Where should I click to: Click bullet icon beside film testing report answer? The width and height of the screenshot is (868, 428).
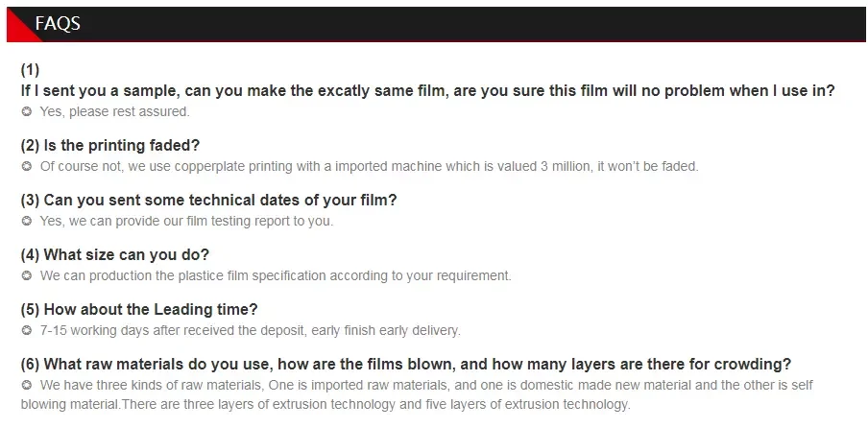pyautogui.click(x=27, y=221)
